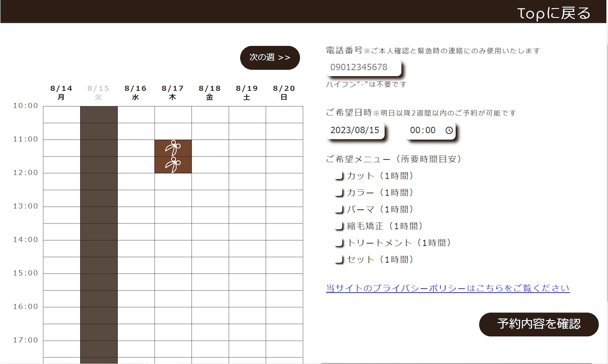Select the 8/20 日 column header
The width and height of the screenshot is (608, 364).
click(284, 93)
